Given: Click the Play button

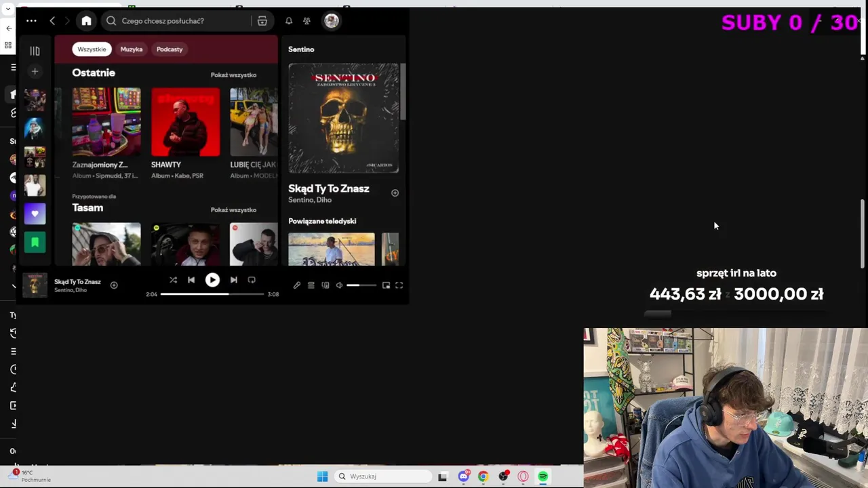Looking at the screenshot, I should pyautogui.click(x=212, y=280).
